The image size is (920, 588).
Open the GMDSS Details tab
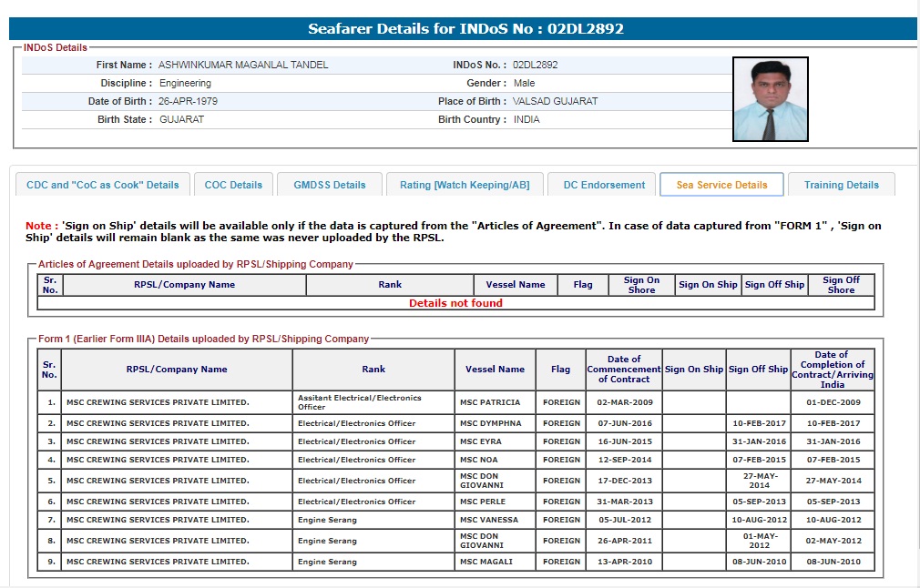(330, 185)
